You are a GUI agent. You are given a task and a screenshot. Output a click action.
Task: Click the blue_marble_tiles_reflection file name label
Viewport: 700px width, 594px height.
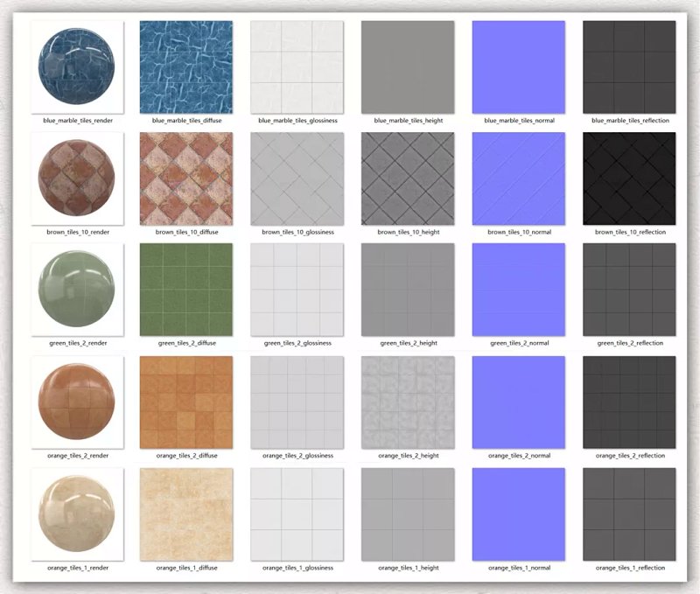(x=629, y=120)
